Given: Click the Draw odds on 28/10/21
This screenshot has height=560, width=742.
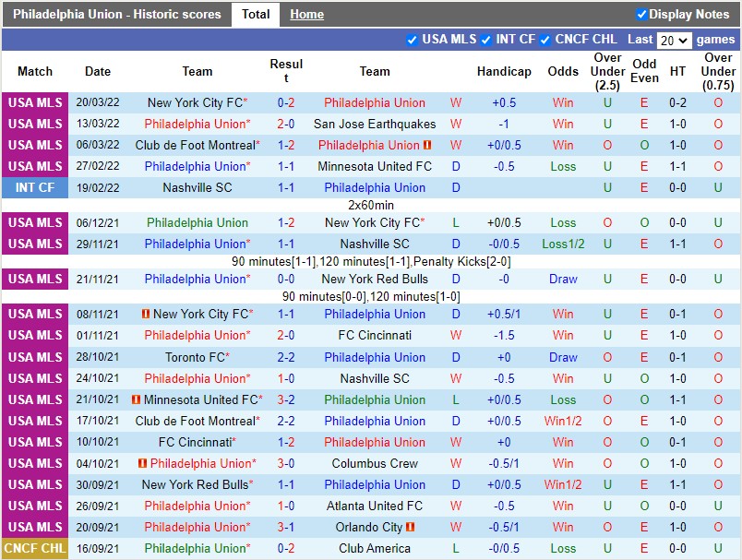Looking at the screenshot, I should [x=563, y=357].
